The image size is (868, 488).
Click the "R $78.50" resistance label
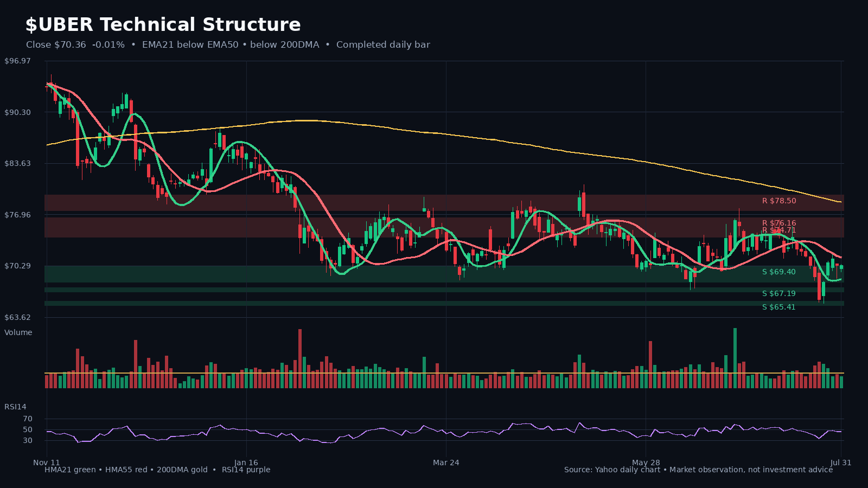click(x=779, y=201)
